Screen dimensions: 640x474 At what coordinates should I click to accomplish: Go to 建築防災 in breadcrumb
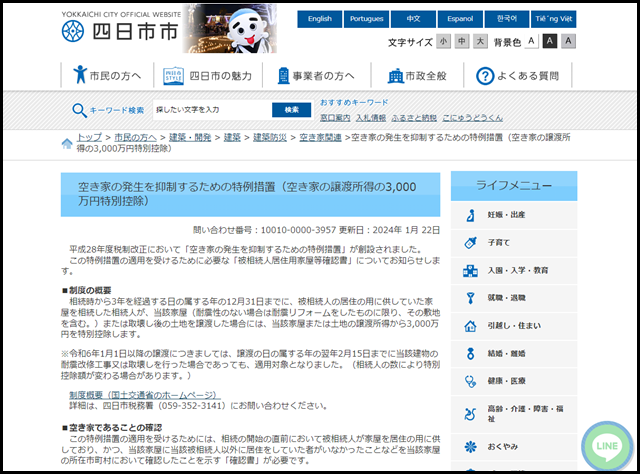coord(270,137)
